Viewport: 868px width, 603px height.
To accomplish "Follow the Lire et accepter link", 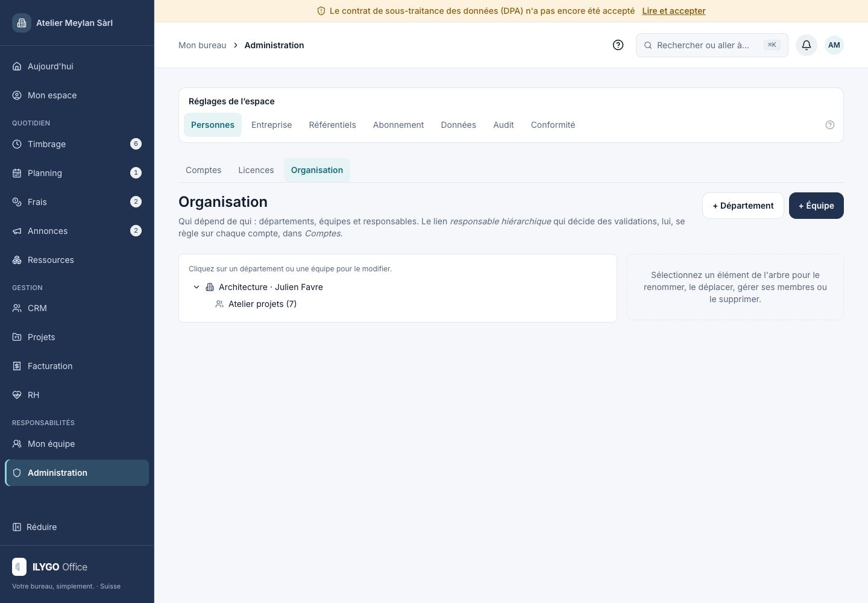I will (x=674, y=11).
